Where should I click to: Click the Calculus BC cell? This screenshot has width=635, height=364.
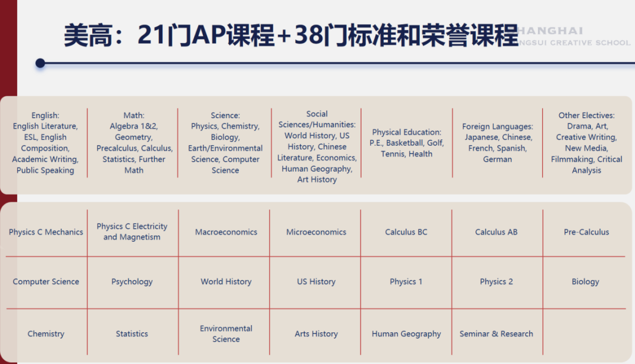(406, 232)
